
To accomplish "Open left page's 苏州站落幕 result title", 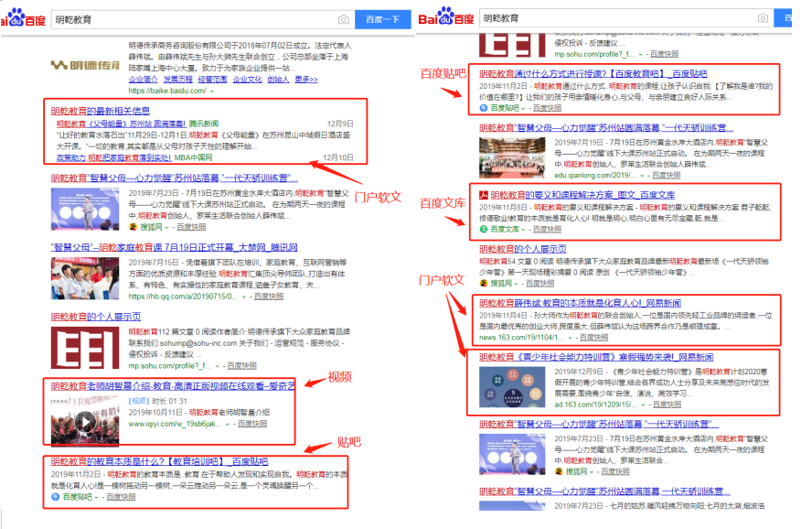I will coord(175,178).
